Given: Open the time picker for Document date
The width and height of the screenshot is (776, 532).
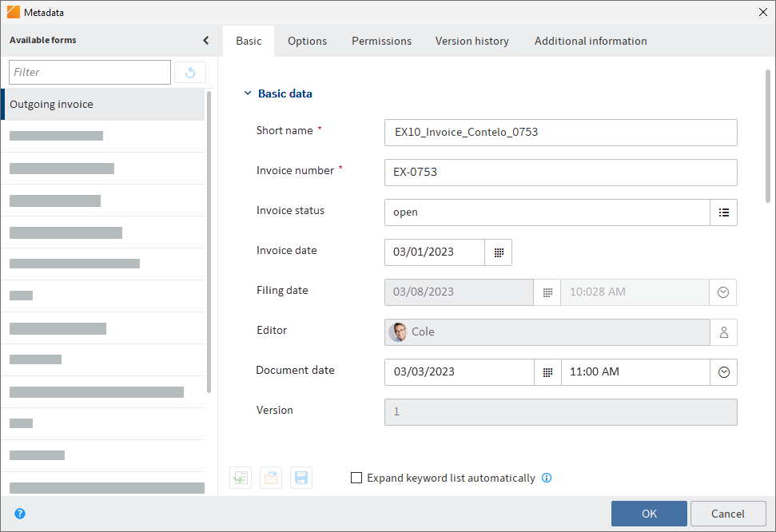Looking at the screenshot, I should (x=722, y=372).
